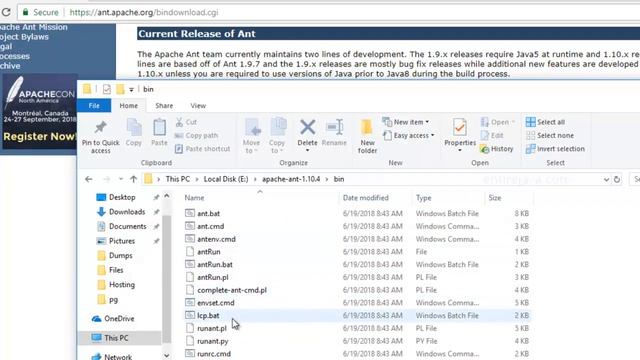This screenshot has width=640, height=360.
Task: Select the complete-ant-cmd.pl file
Action: point(232,290)
